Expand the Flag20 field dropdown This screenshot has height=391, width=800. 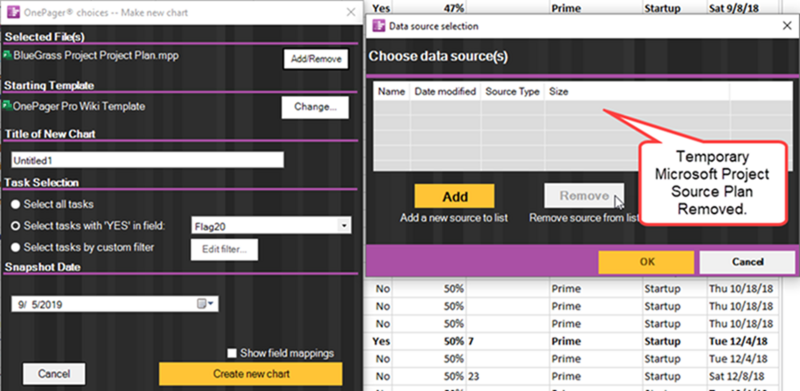(344, 226)
